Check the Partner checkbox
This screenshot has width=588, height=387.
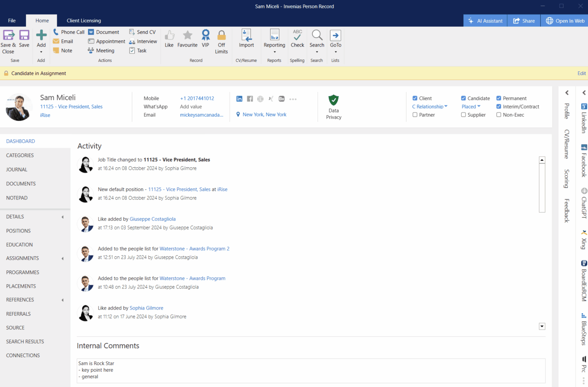(x=415, y=115)
